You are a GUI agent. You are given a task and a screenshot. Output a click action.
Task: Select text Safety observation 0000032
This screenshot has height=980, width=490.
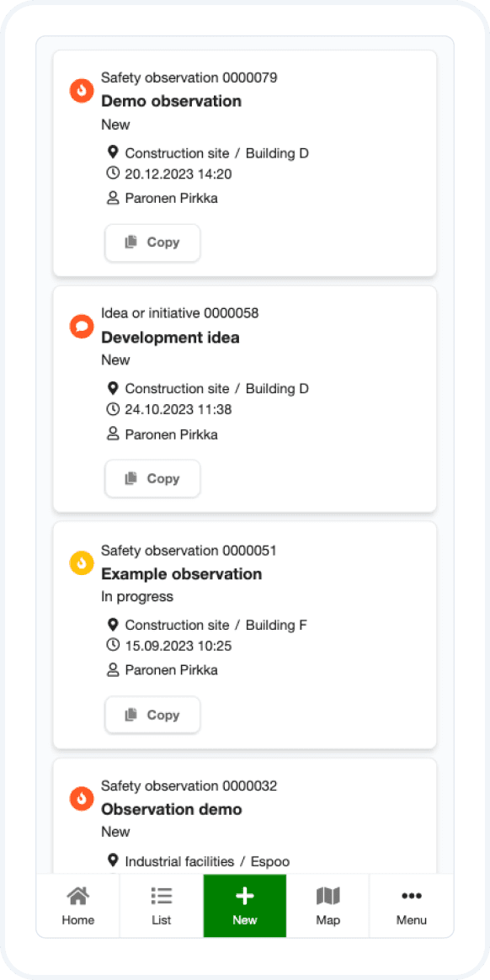click(189, 786)
